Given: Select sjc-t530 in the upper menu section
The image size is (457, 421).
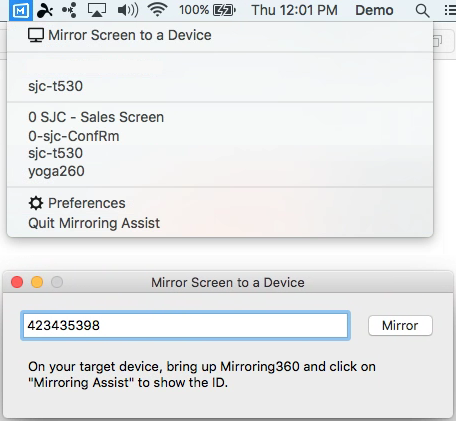Looking at the screenshot, I should coord(220,86).
